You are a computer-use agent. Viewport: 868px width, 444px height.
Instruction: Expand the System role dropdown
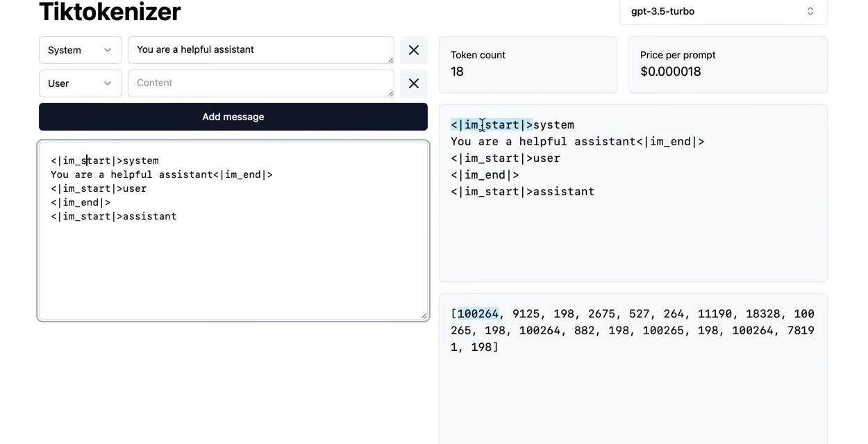click(80, 50)
